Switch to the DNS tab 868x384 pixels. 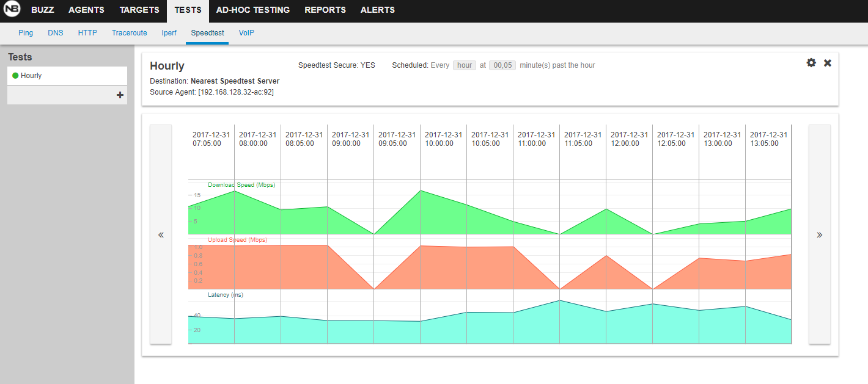[56, 33]
